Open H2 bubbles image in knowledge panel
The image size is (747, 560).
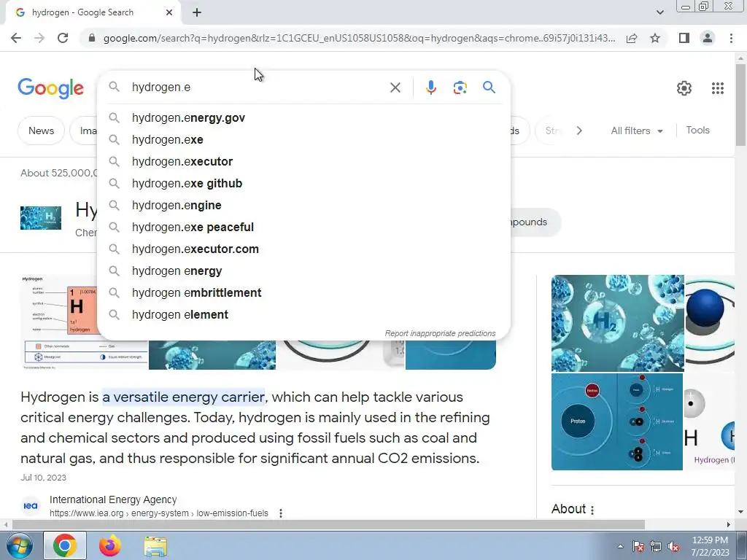pyautogui.click(x=617, y=323)
